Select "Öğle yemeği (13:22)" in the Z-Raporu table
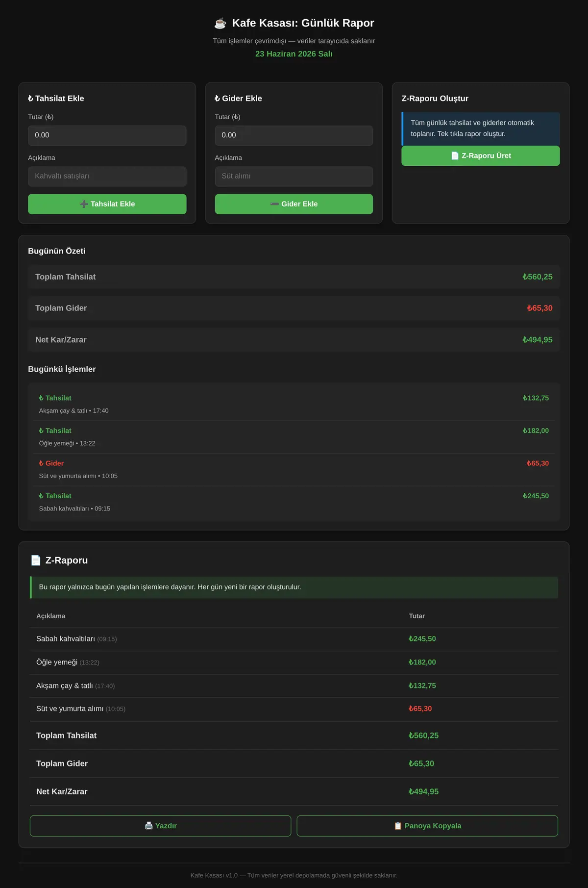588x888 pixels. click(x=68, y=662)
